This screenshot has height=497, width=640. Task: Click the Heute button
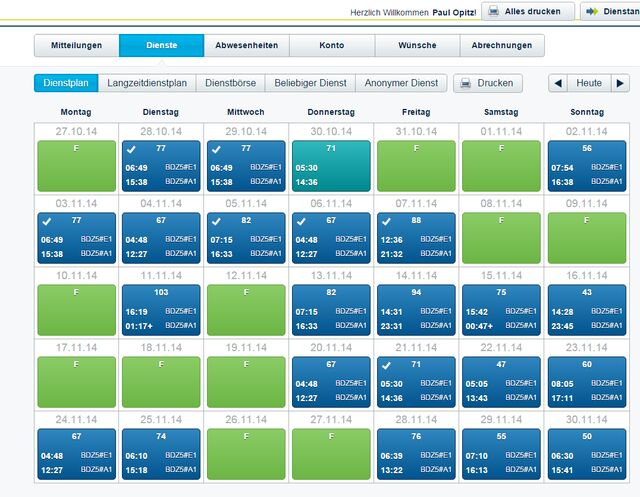pyautogui.click(x=589, y=83)
